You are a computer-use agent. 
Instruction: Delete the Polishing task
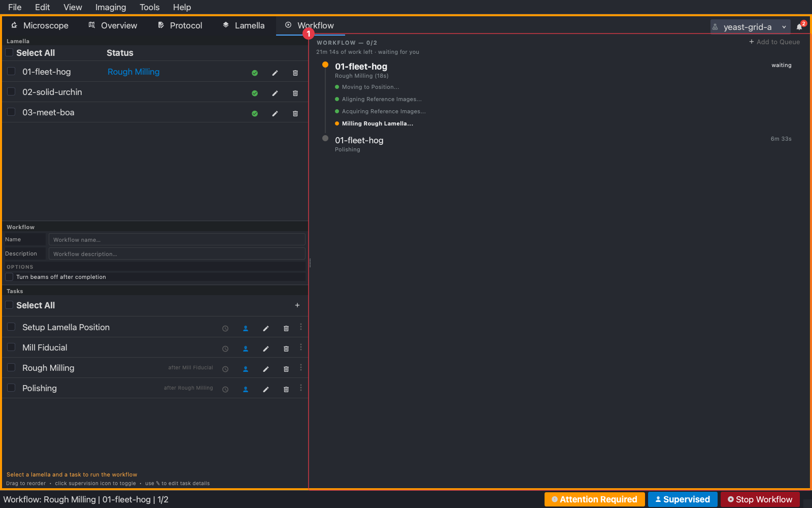[286, 390]
